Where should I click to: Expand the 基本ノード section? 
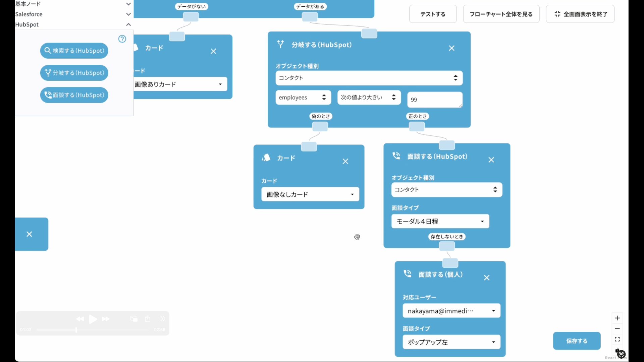[128, 4]
